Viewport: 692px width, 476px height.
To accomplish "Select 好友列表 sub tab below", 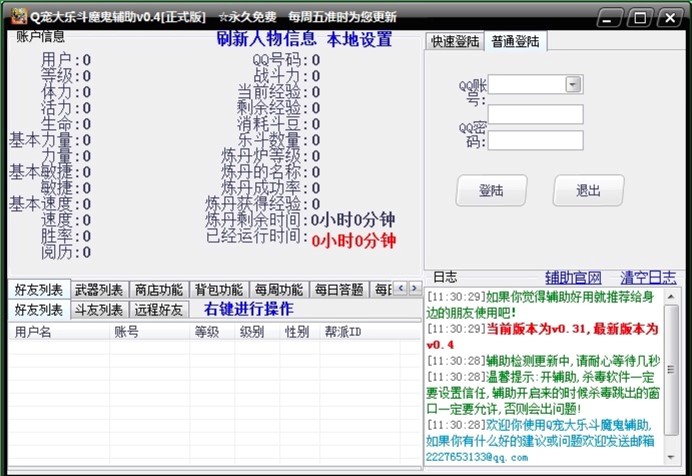I will (39, 310).
